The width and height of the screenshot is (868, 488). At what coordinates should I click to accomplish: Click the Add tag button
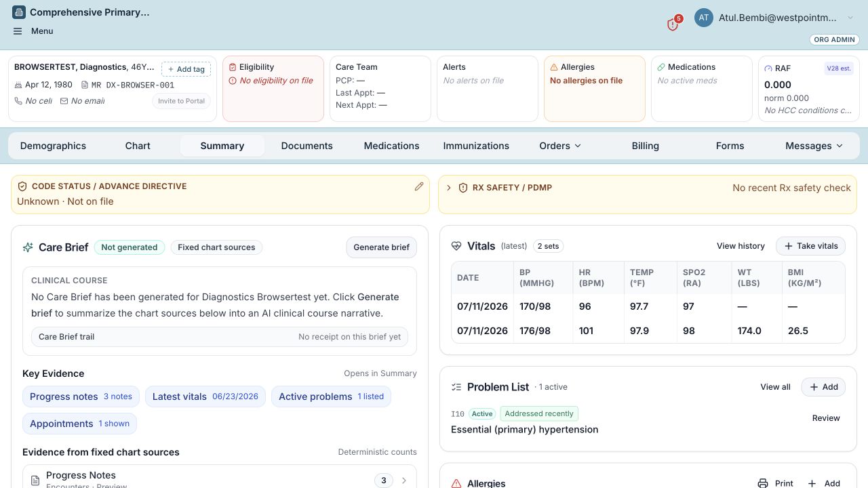186,69
